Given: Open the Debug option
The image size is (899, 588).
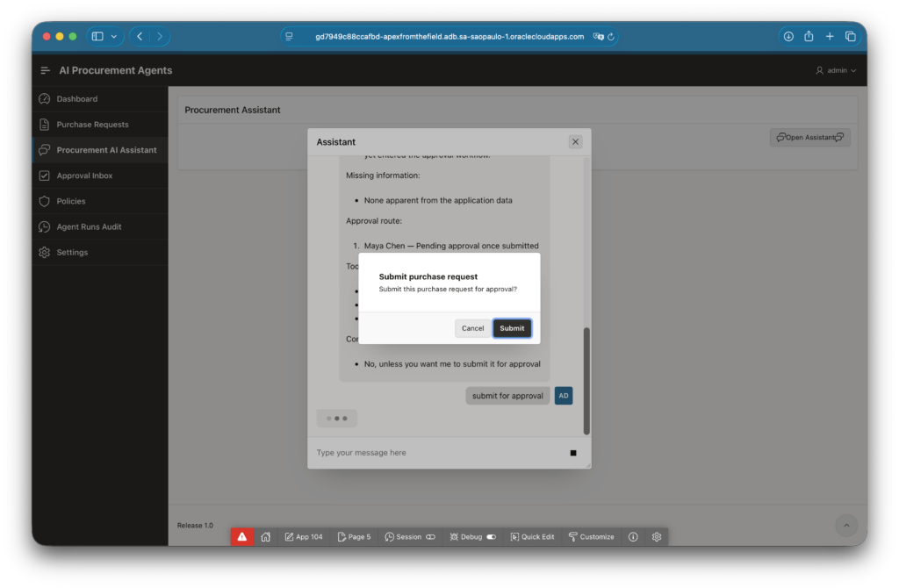Looking at the screenshot, I should tap(466, 537).
